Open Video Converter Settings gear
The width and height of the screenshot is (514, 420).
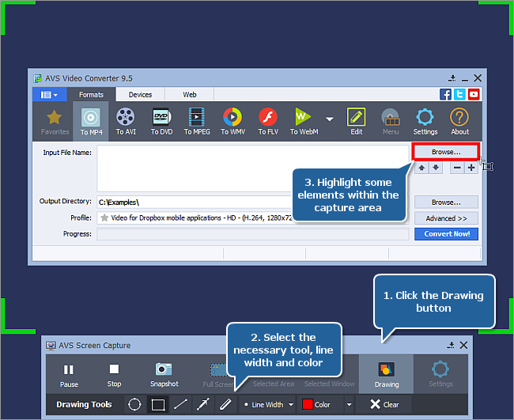[425, 121]
